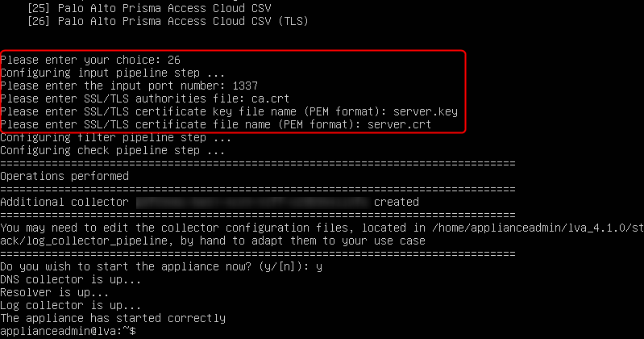
Task: Click the "Additional collector" text
Action: point(64,201)
